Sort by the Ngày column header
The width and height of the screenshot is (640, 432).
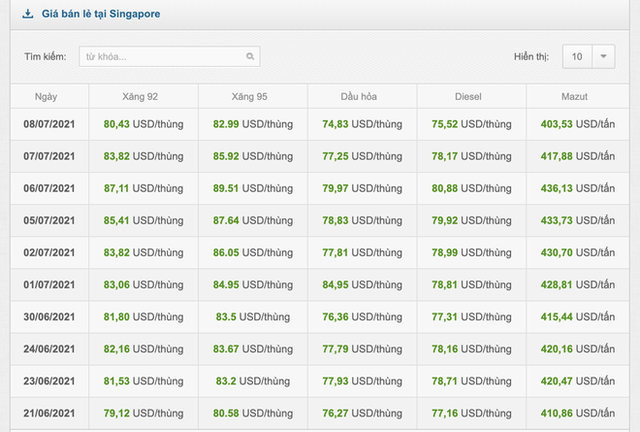[46, 97]
